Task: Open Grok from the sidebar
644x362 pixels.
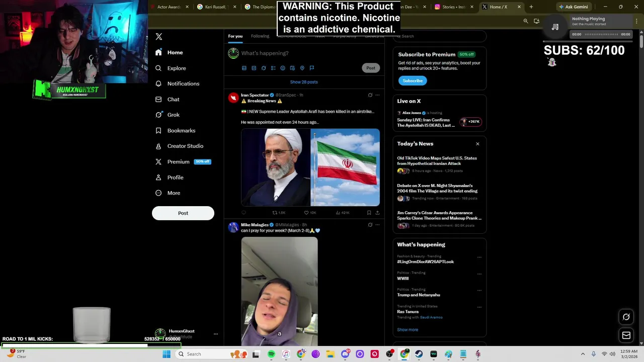Action: (167, 115)
